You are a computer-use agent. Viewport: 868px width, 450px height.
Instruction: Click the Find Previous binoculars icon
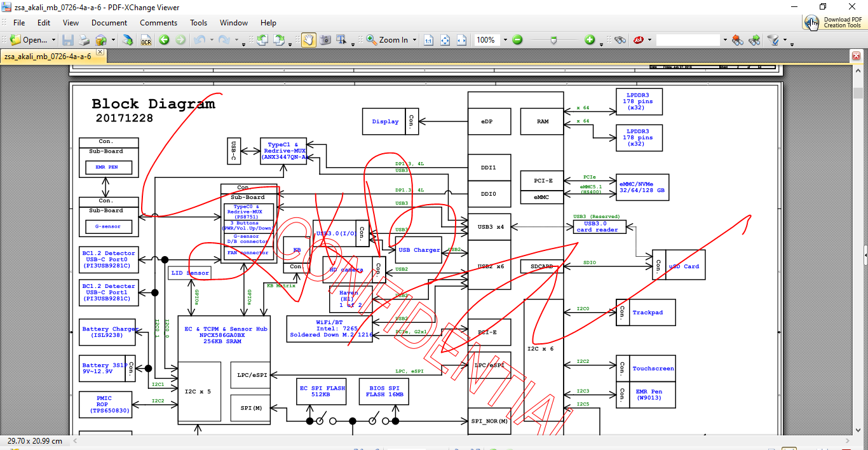point(738,40)
